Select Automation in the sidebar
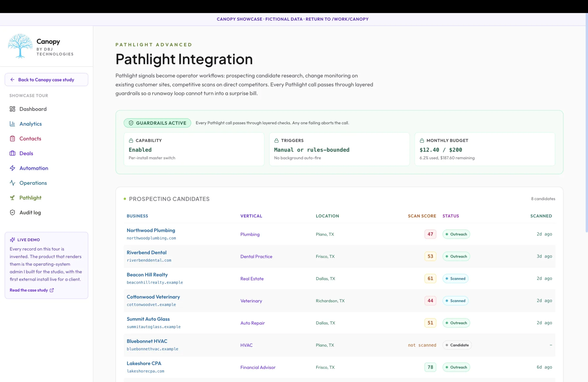The image size is (588, 382). 46,168
